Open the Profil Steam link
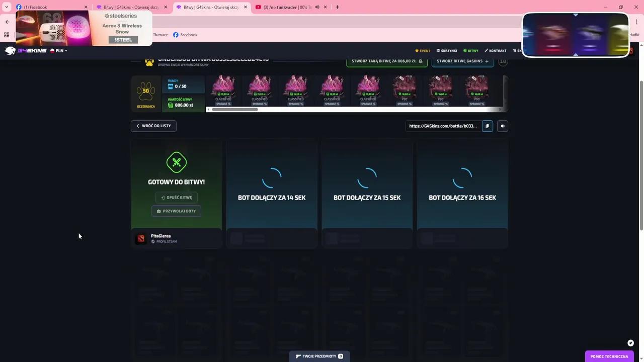 point(164,242)
